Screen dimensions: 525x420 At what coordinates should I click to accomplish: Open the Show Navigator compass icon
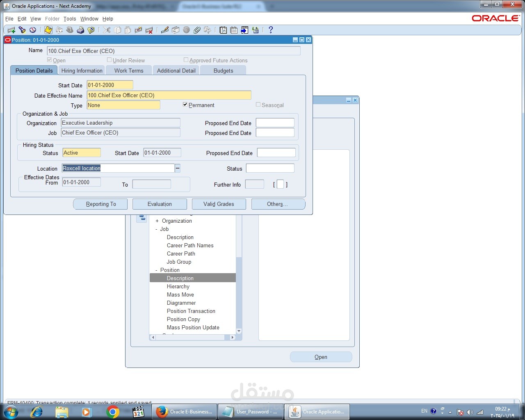33,30
